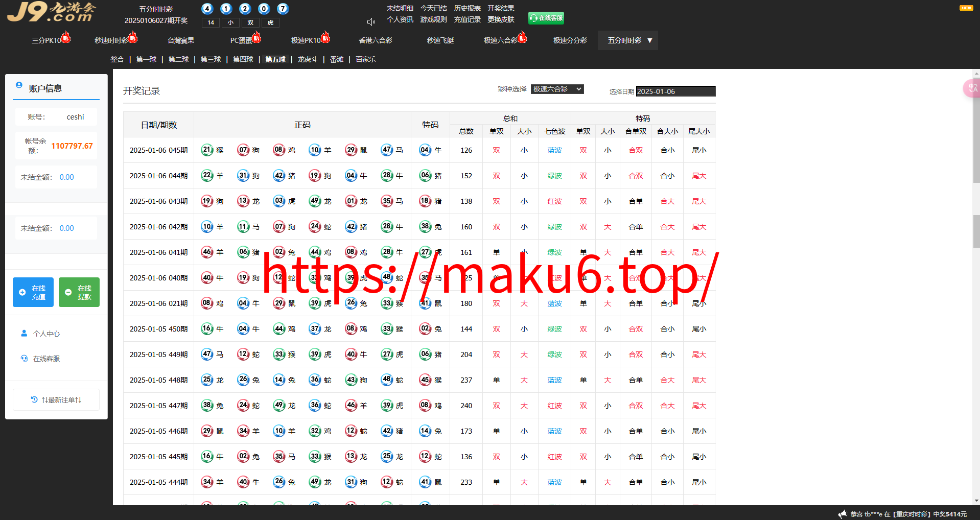The width and height of the screenshot is (980, 520).
Task: Click the online withdrawal button
Action: 79,292
